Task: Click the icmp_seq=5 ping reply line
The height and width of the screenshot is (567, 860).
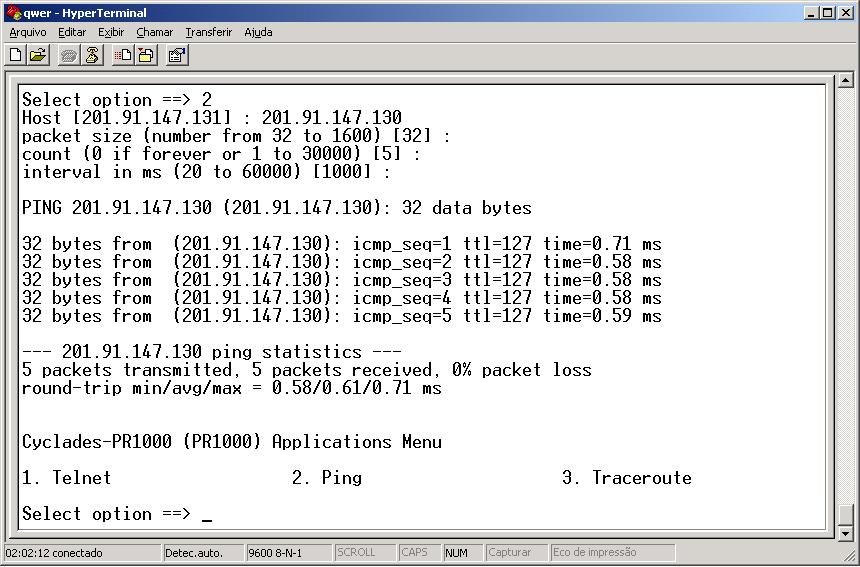Action: [x=342, y=316]
